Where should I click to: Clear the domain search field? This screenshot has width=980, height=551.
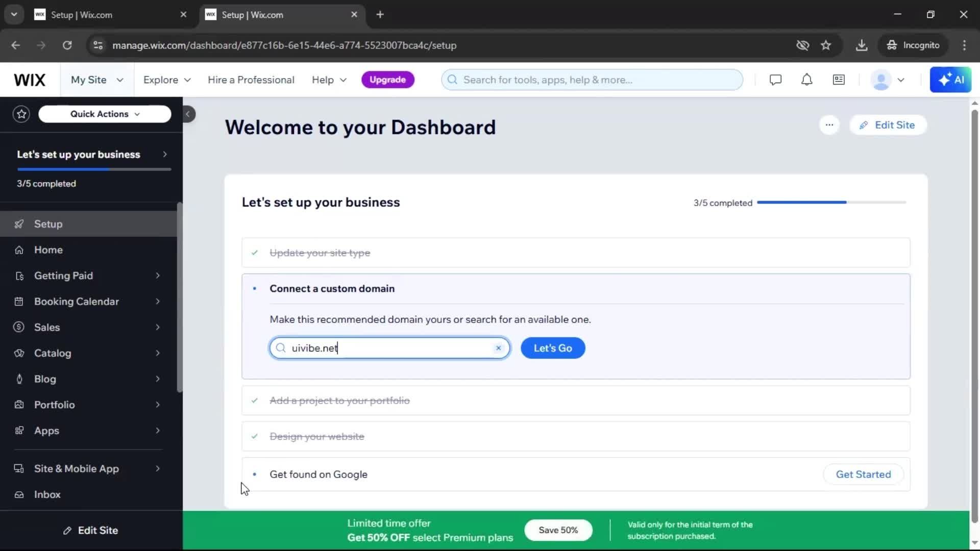pos(499,348)
